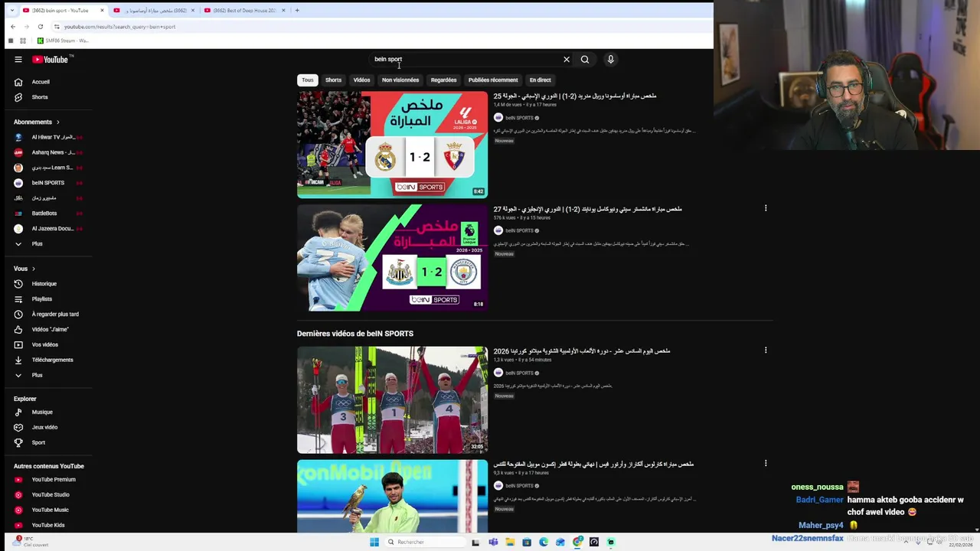Play the Alcaraz ExxonMobil trophy thumbnail
The width and height of the screenshot is (980, 551).
tap(392, 496)
